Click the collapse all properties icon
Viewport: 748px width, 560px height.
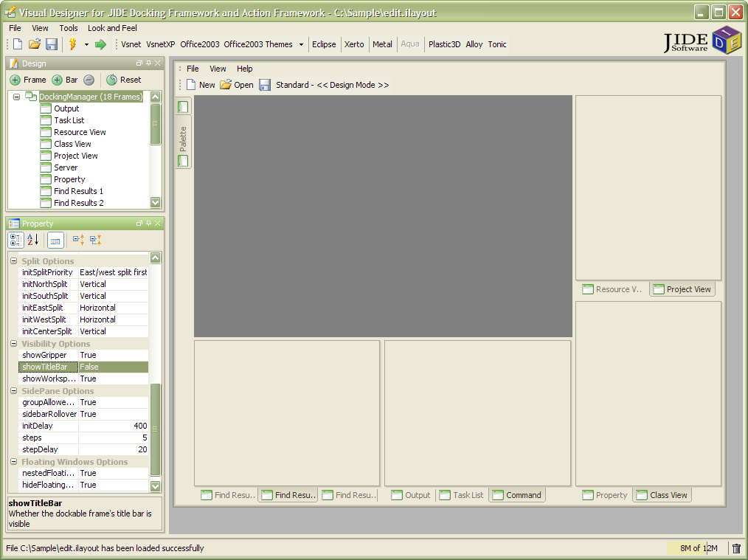click(95, 240)
